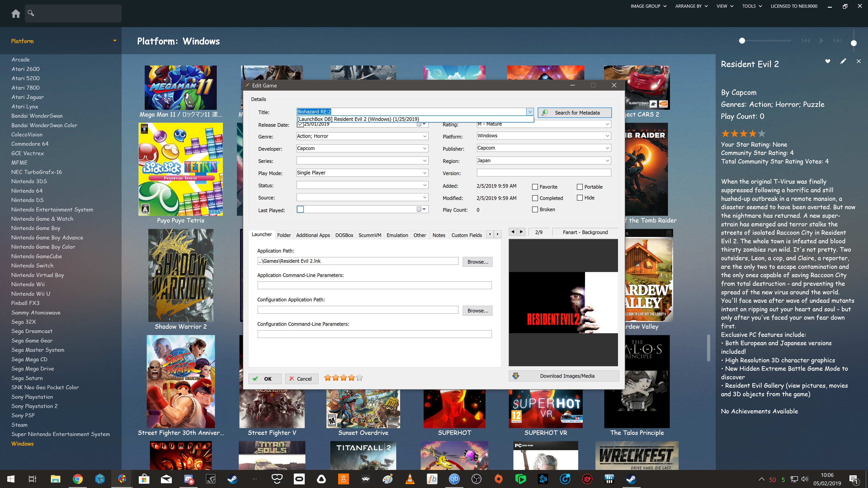This screenshot has width=868, height=488.
Task: Open the View menu
Action: pos(725,6)
